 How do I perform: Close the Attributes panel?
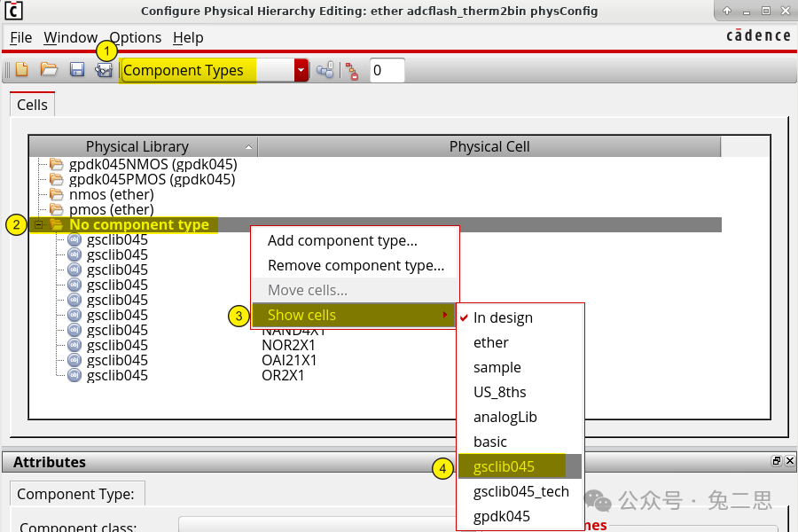click(x=789, y=461)
